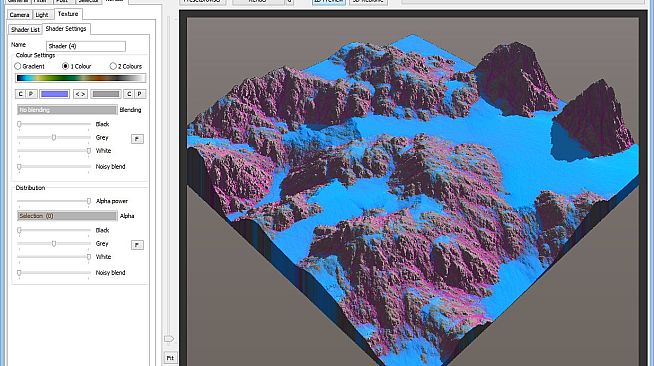Click the P button beside the grey swatch

(x=140, y=94)
